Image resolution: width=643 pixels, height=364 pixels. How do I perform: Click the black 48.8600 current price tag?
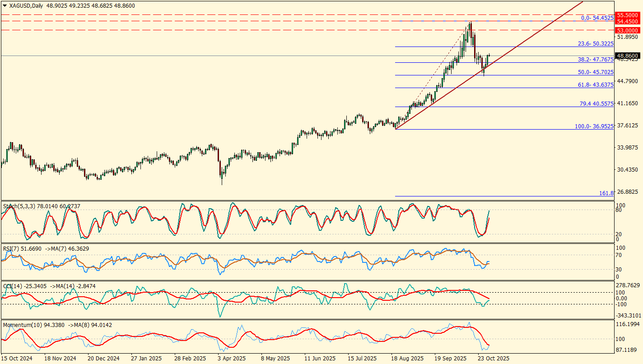627,56
